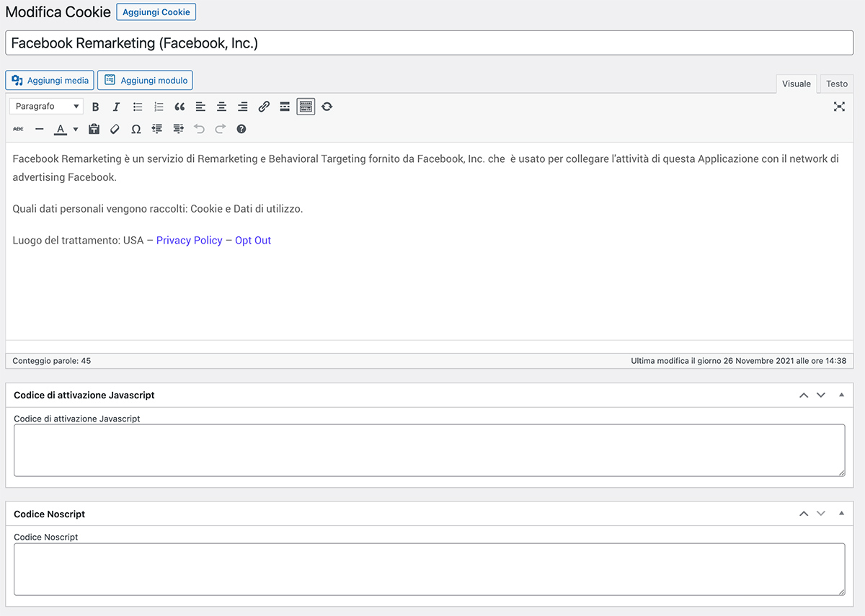Click the Aggiungi media button
865x616 pixels.
50,80
